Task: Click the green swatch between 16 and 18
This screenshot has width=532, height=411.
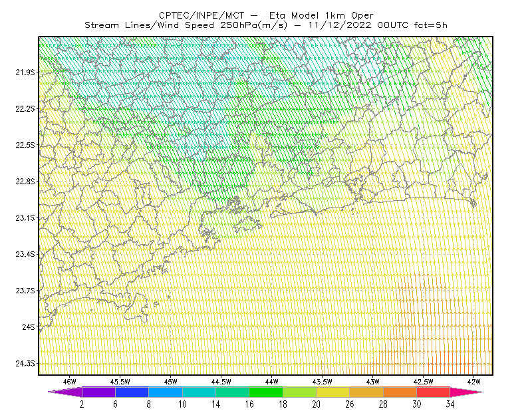Action: (x=266, y=392)
